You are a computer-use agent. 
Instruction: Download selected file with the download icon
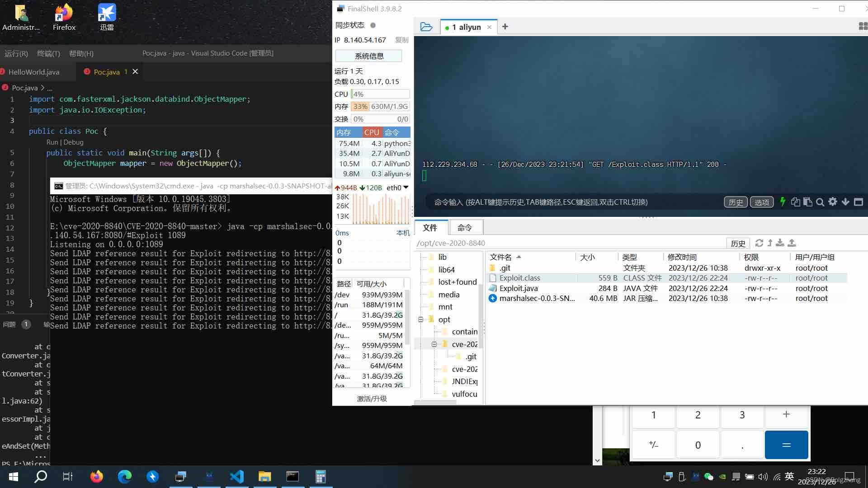(780, 243)
